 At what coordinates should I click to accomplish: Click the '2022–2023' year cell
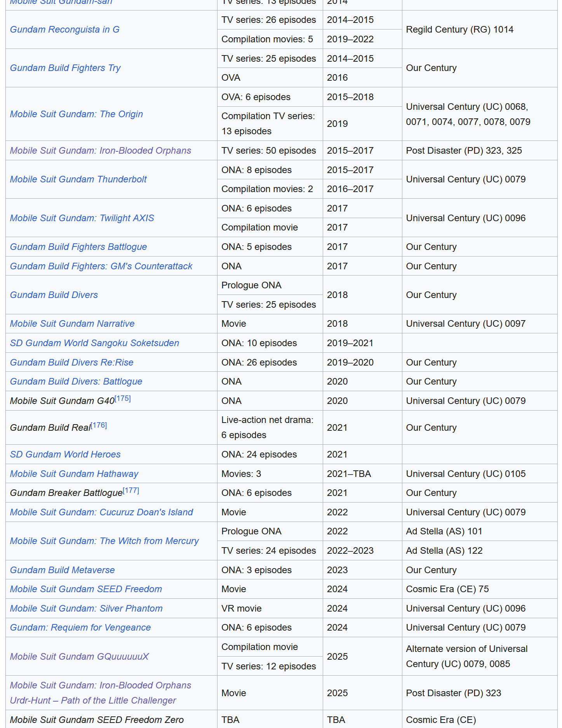pos(362,551)
